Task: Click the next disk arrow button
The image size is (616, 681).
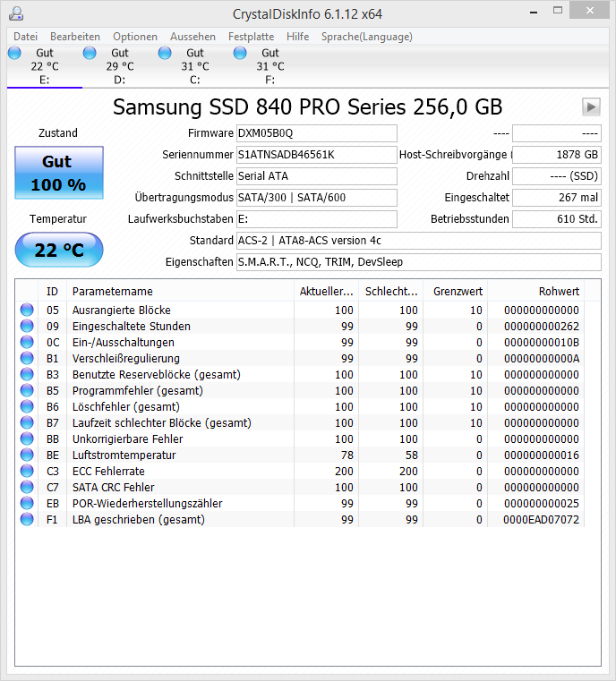Action: tap(591, 106)
